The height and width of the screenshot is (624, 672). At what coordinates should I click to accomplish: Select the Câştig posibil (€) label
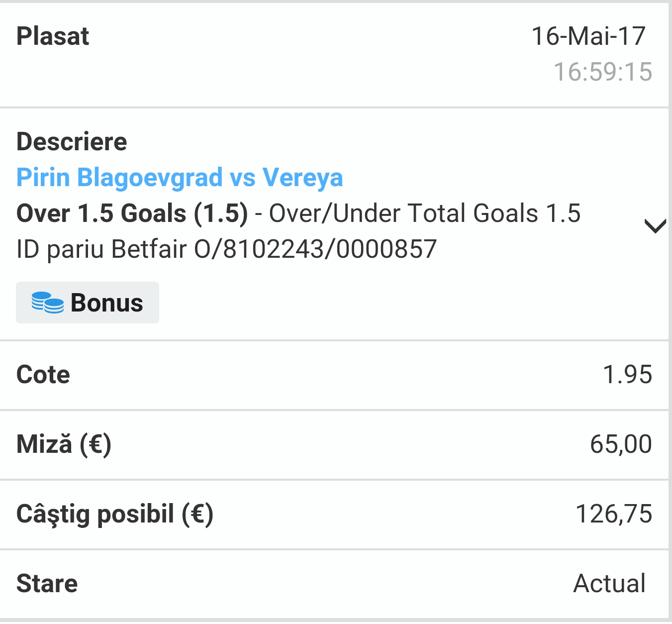(x=115, y=514)
